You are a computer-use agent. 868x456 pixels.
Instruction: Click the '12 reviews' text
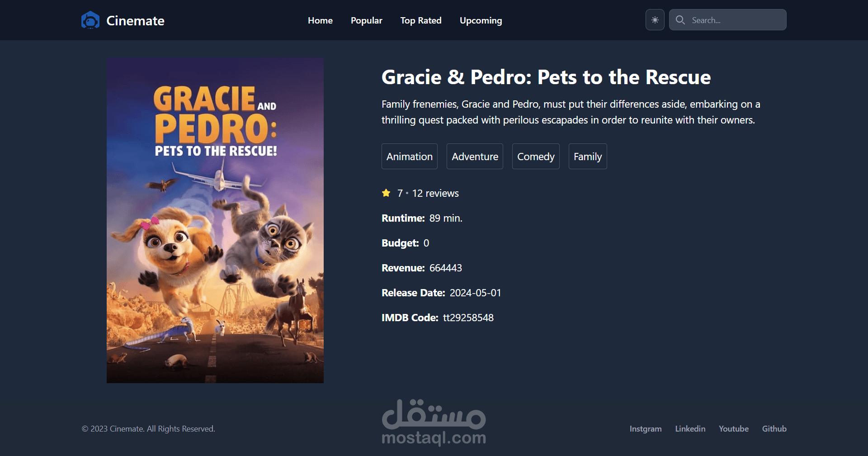[x=435, y=193]
